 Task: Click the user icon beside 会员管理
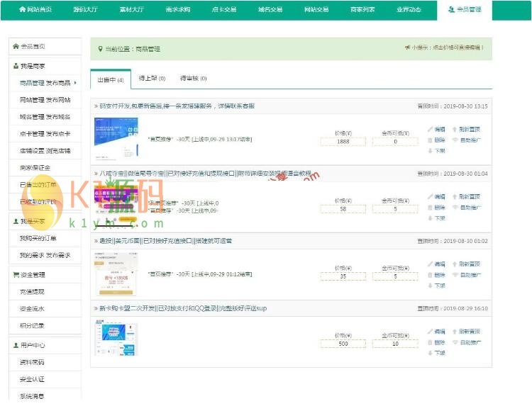(451, 10)
